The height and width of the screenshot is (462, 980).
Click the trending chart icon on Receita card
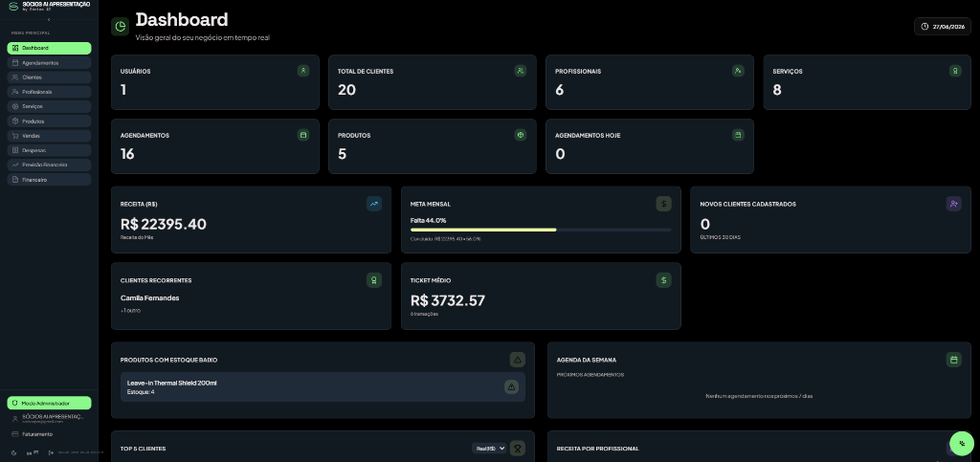[374, 204]
